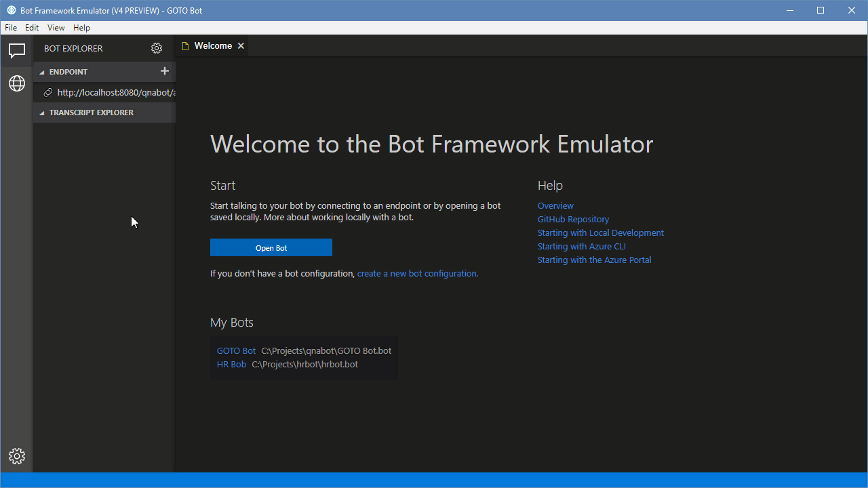Open the File menu
The image size is (868, 488).
(11, 28)
